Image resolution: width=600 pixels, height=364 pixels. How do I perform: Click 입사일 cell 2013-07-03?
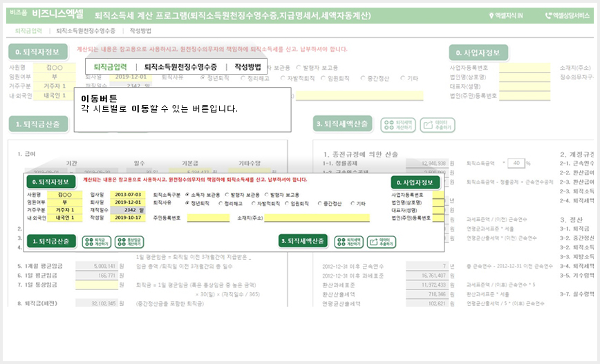point(128,195)
